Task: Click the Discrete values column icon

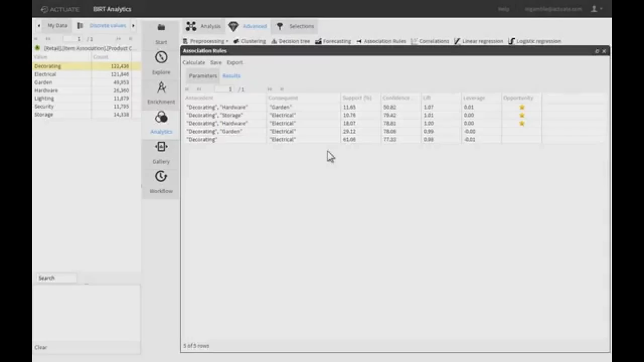Action: pyautogui.click(x=80, y=26)
